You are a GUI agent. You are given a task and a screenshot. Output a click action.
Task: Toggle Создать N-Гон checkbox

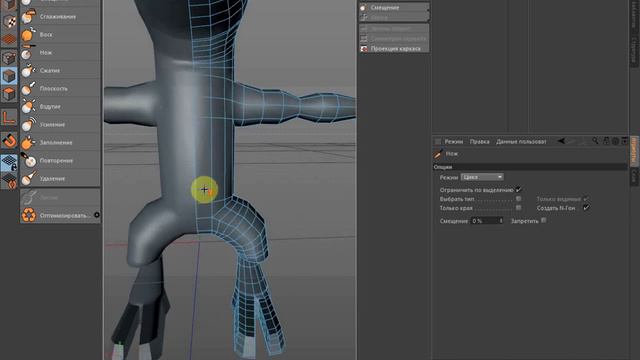click(586, 208)
